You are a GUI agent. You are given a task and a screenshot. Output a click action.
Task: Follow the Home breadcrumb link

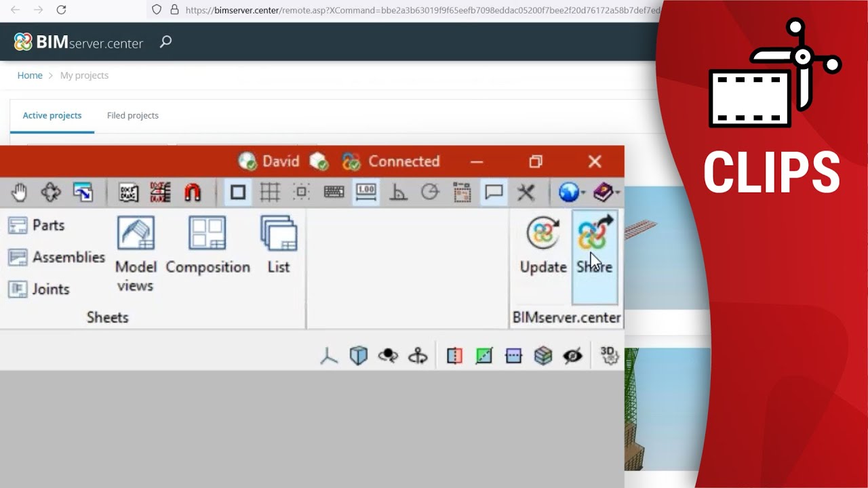(x=30, y=75)
